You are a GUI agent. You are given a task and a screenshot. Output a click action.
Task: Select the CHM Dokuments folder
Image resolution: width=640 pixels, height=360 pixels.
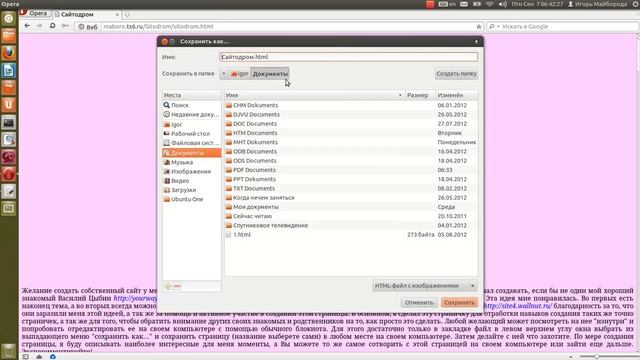351,105
